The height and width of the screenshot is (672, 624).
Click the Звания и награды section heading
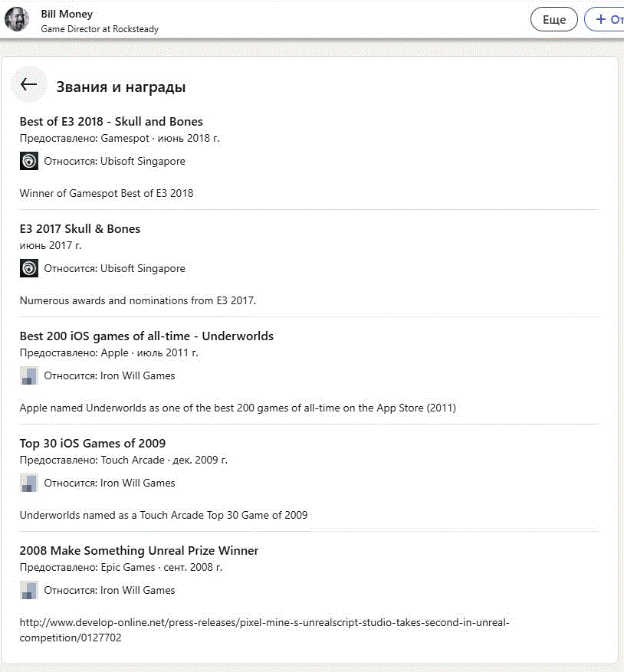[121, 87]
